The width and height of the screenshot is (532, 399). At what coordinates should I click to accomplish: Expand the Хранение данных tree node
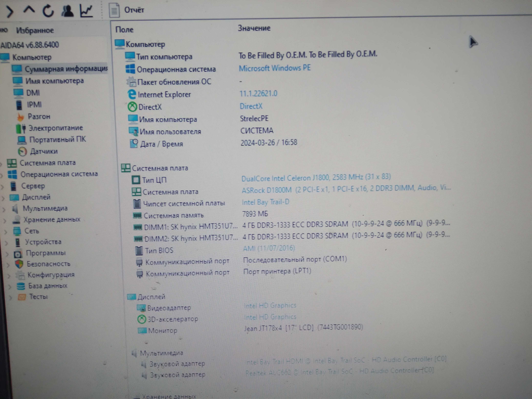tap(5, 221)
